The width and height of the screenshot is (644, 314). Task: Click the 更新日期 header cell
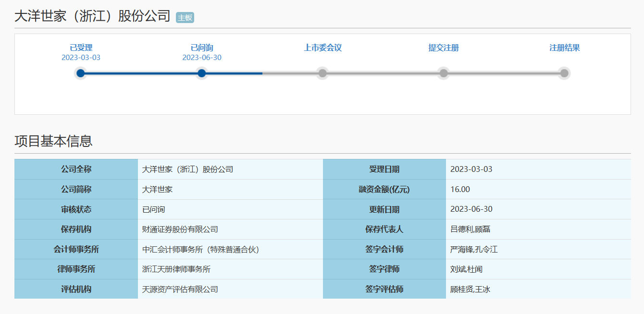click(384, 209)
